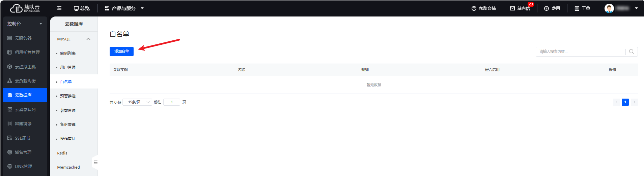The image size is (644, 176).
Task: Open the 15条/页 page size dropdown
Action: [137, 102]
